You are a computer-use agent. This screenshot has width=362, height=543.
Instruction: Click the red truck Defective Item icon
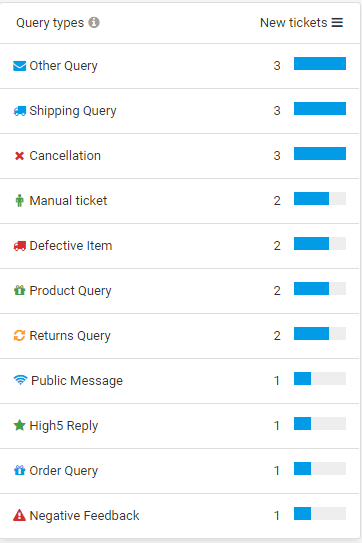tap(19, 246)
